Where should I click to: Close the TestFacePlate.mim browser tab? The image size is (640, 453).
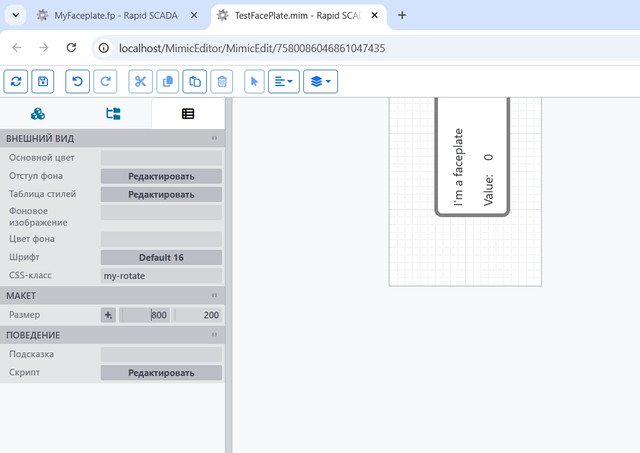click(x=374, y=16)
